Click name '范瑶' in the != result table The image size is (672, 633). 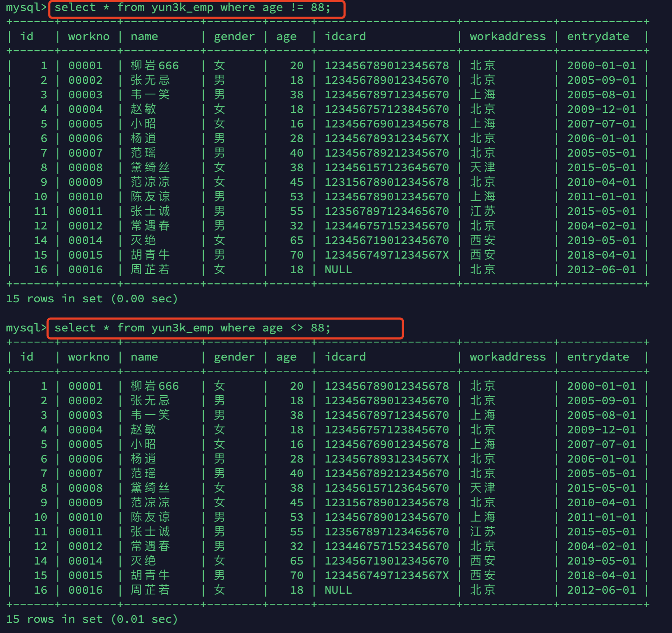tap(143, 153)
